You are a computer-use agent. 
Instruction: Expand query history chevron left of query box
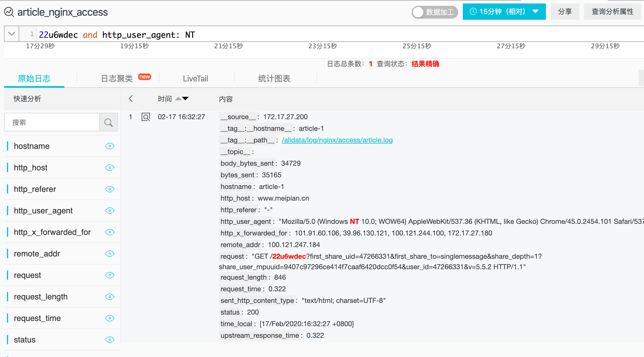[12, 34]
